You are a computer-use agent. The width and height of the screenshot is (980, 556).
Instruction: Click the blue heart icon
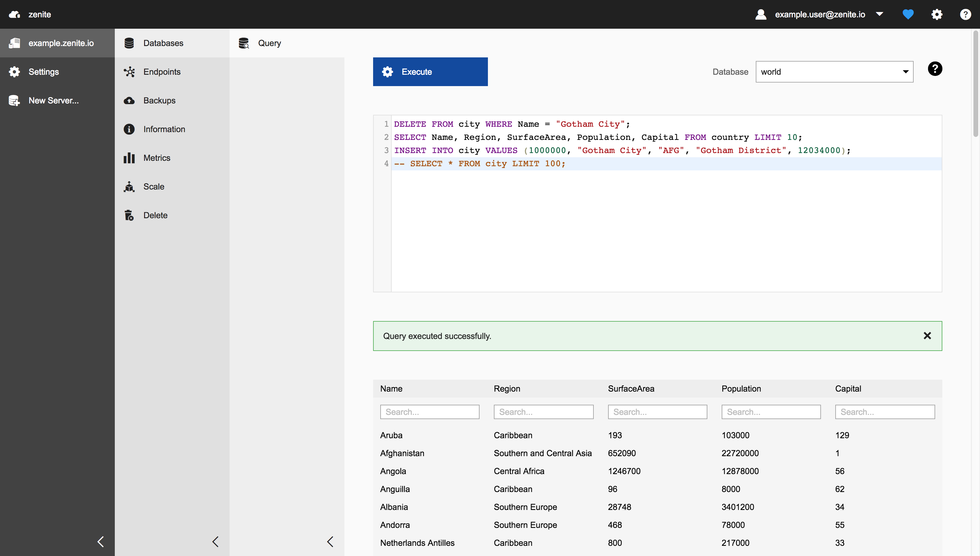click(x=908, y=15)
